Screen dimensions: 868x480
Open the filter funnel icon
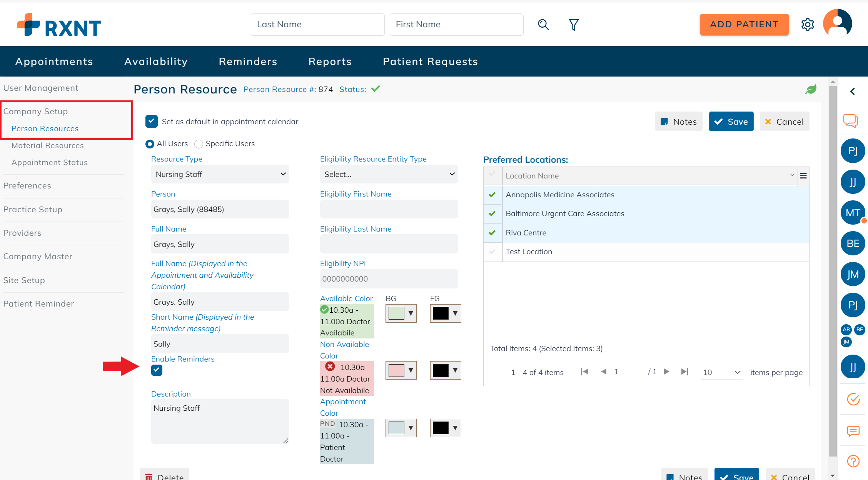(x=574, y=25)
